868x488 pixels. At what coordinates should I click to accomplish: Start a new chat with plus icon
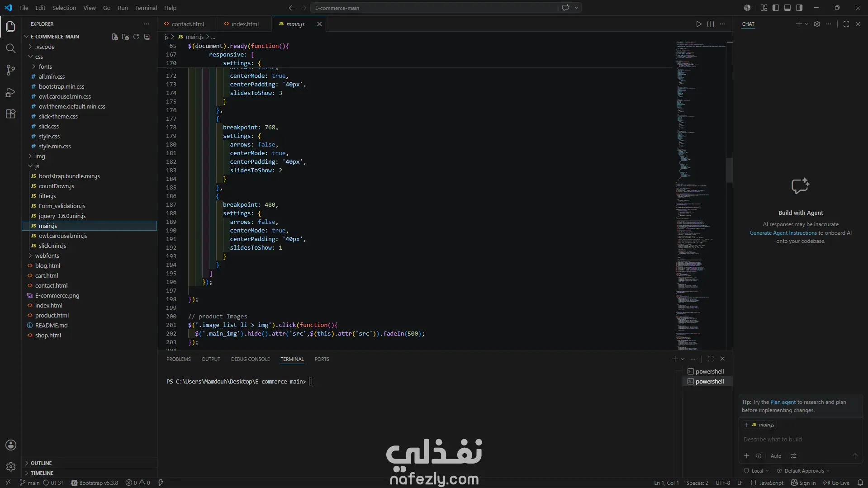[x=799, y=24]
